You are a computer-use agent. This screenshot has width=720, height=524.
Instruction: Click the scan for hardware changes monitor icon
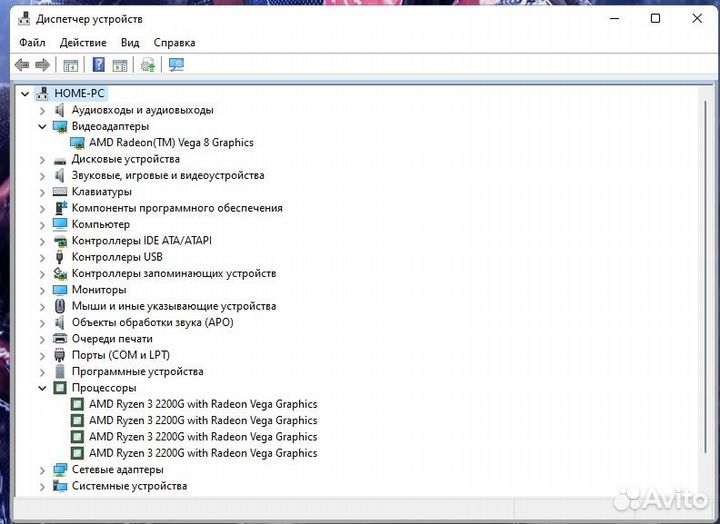(177, 65)
